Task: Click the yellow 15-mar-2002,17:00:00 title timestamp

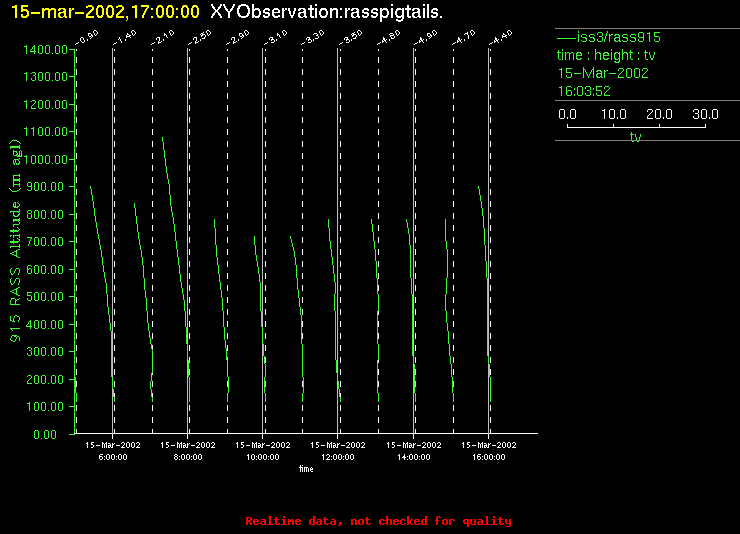Action: (x=105, y=12)
